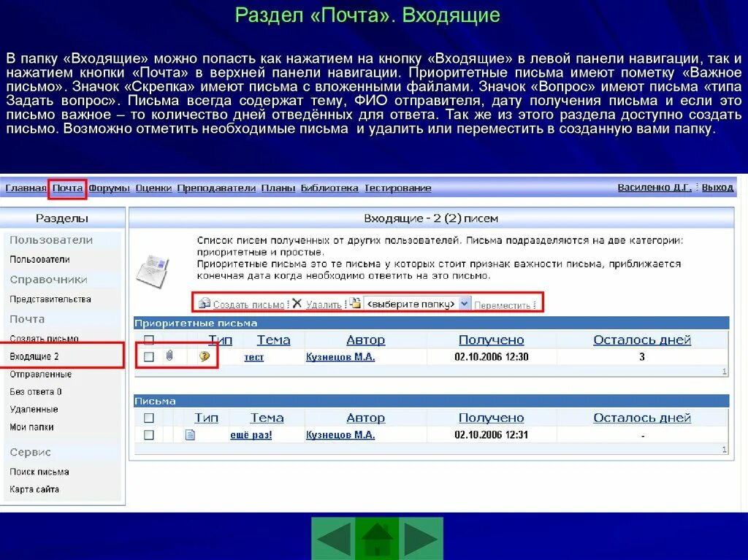Viewport: 748px width, 560px height.
Task: Open Мои папки in the sidebar
Action: [x=31, y=427]
